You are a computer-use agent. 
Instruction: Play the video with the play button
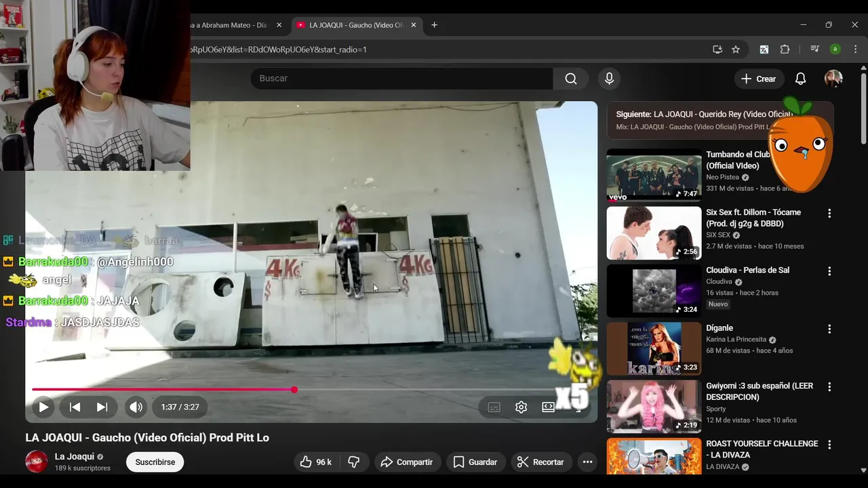tap(43, 407)
